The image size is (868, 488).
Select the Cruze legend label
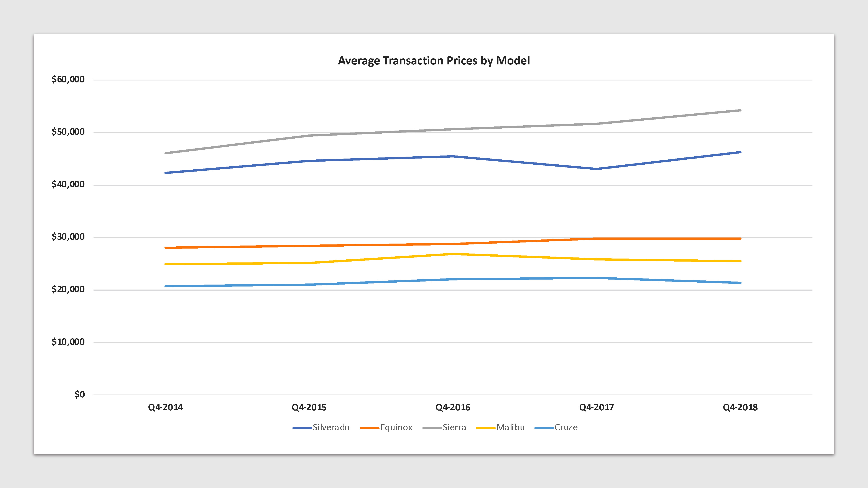coord(566,427)
